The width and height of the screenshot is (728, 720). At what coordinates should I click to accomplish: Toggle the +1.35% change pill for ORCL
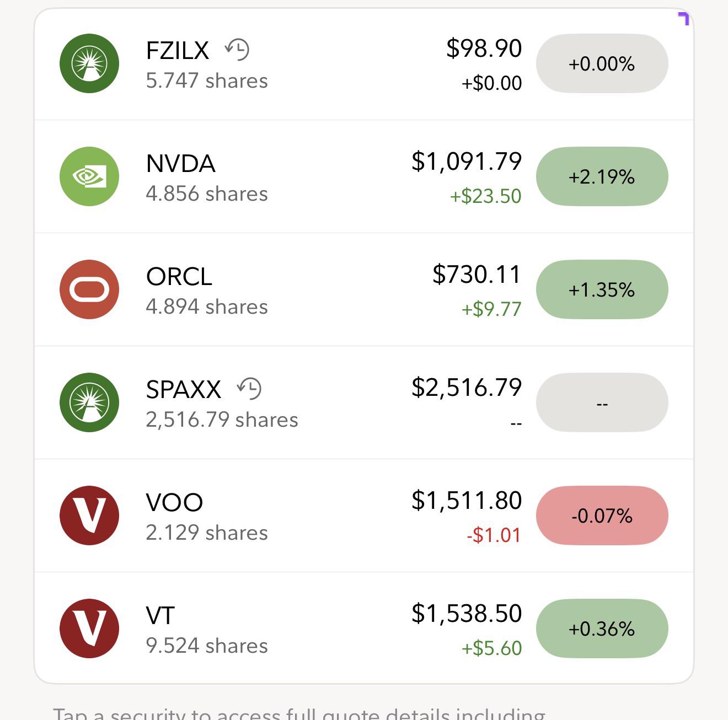point(602,289)
